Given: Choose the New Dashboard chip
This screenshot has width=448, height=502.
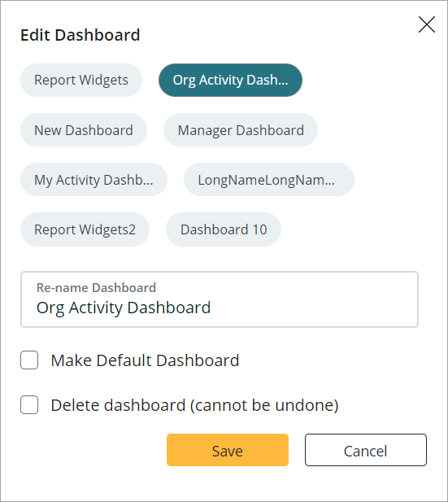Looking at the screenshot, I should click(x=84, y=130).
